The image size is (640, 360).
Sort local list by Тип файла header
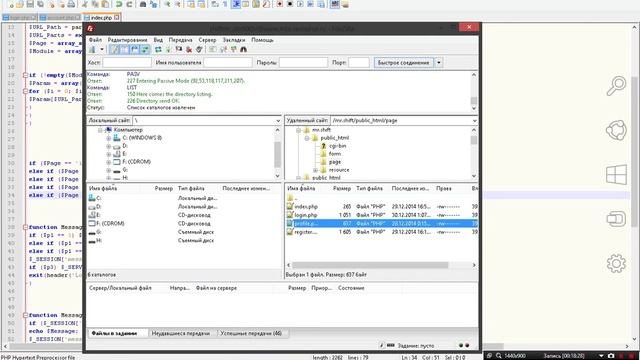tap(191, 189)
